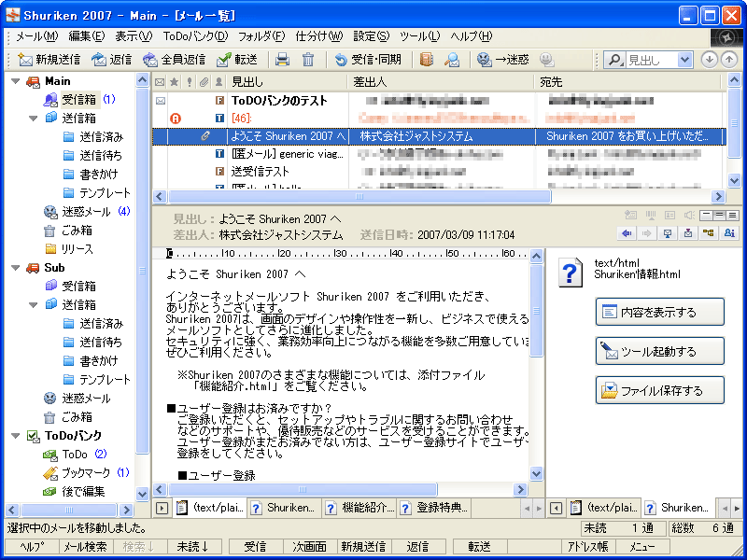Screen dimensions: 747x560
Task: Click the 転送 forward toolbar button
Action: pyautogui.click(x=237, y=60)
